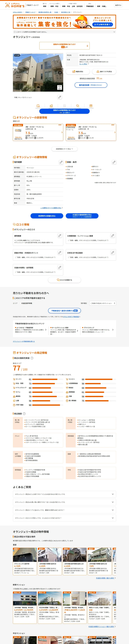The image size is (129, 644).
Task: Click the 周辺情報 shop anchor icon
Action: tap(91, 106)
